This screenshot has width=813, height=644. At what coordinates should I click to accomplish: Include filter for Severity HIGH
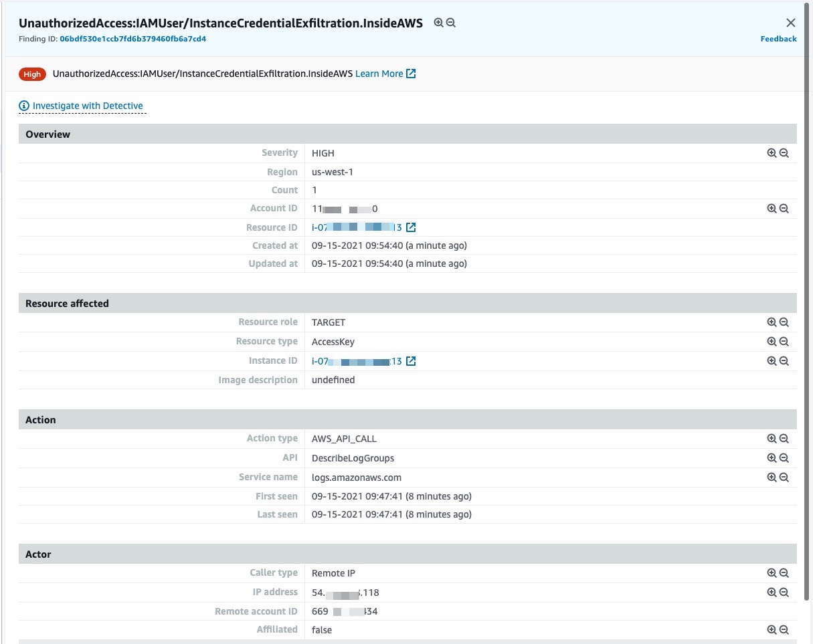pyautogui.click(x=772, y=153)
